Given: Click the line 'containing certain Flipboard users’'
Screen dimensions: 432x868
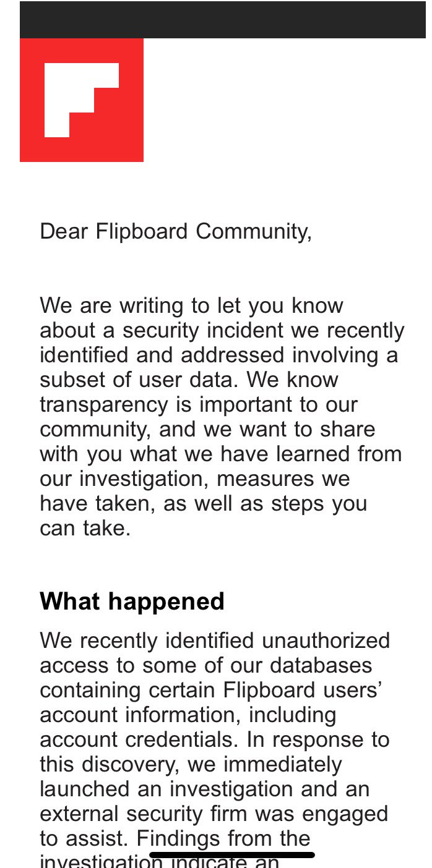Looking at the screenshot, I should tap(210, 690).
